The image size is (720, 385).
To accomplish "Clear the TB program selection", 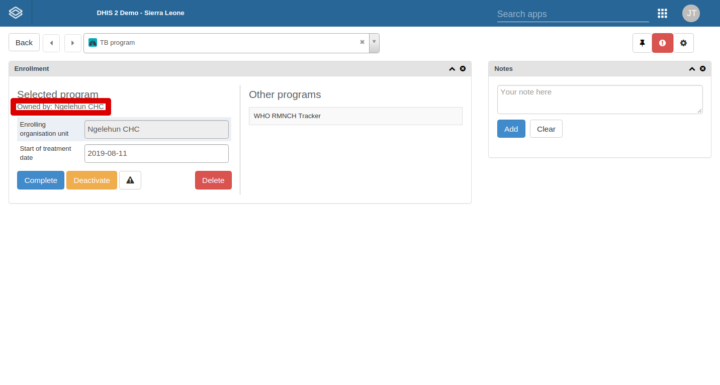I will coord(362,42).
